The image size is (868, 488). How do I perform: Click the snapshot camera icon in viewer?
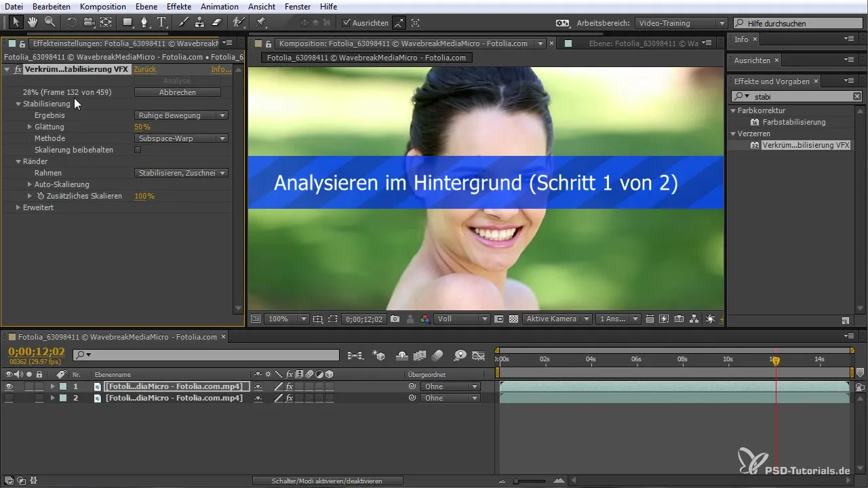coord(395,319)
